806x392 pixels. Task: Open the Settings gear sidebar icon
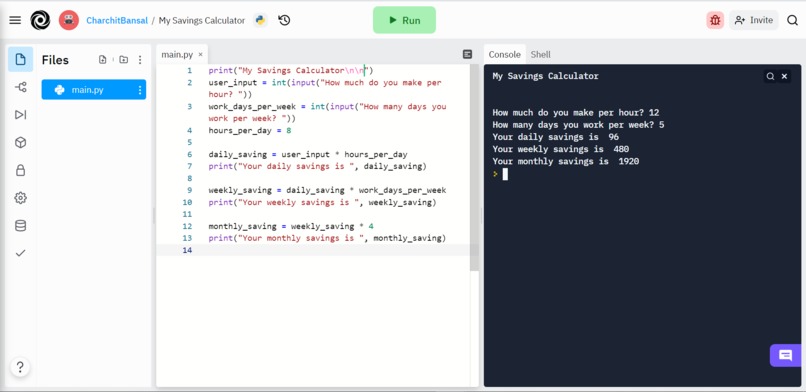pyautogui.click(x=21, y=198)
